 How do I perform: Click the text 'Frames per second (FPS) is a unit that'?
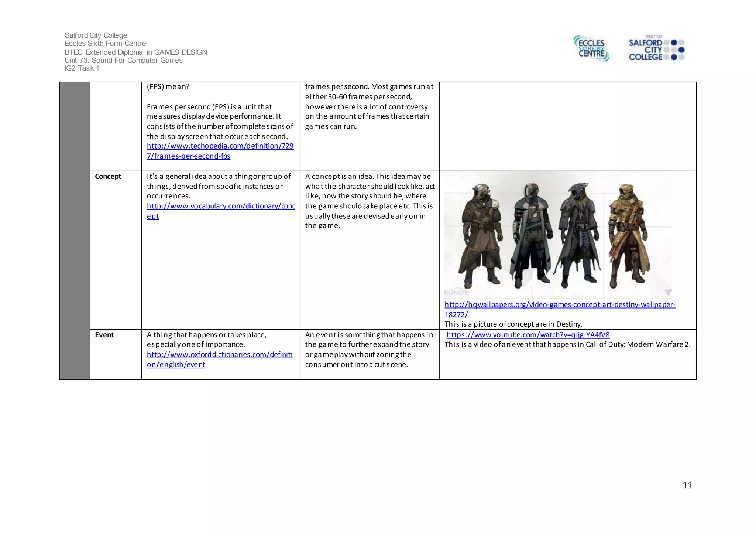[209, 107]
